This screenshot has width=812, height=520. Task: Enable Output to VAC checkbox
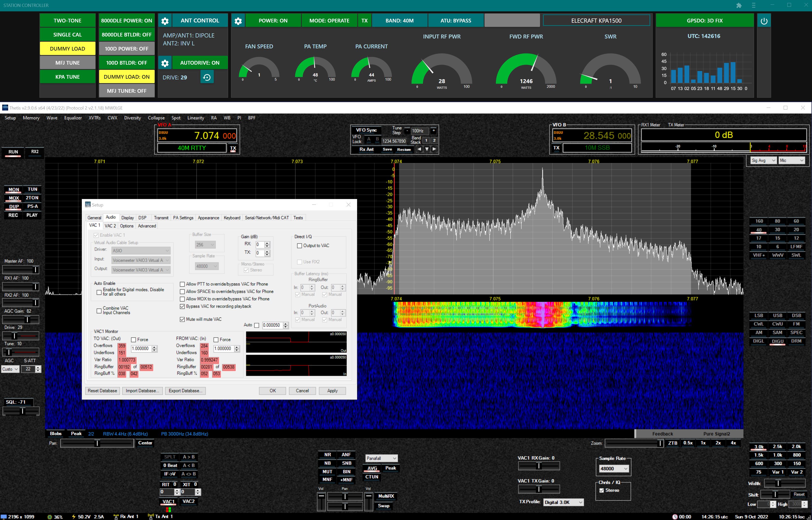(299, 246)
